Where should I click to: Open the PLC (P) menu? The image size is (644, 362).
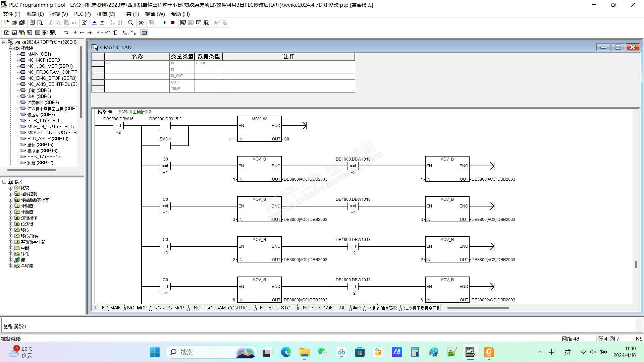point(82,14)
